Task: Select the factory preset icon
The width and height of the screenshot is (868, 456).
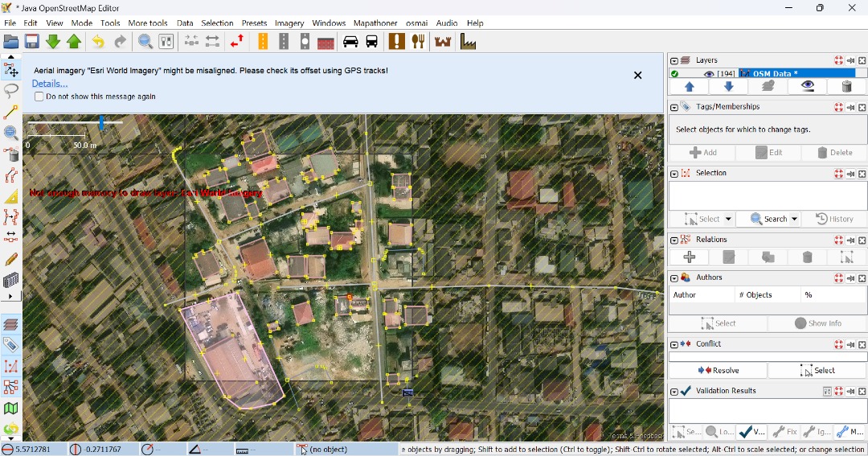Action: pyautogui.click(x=469, y=42)
